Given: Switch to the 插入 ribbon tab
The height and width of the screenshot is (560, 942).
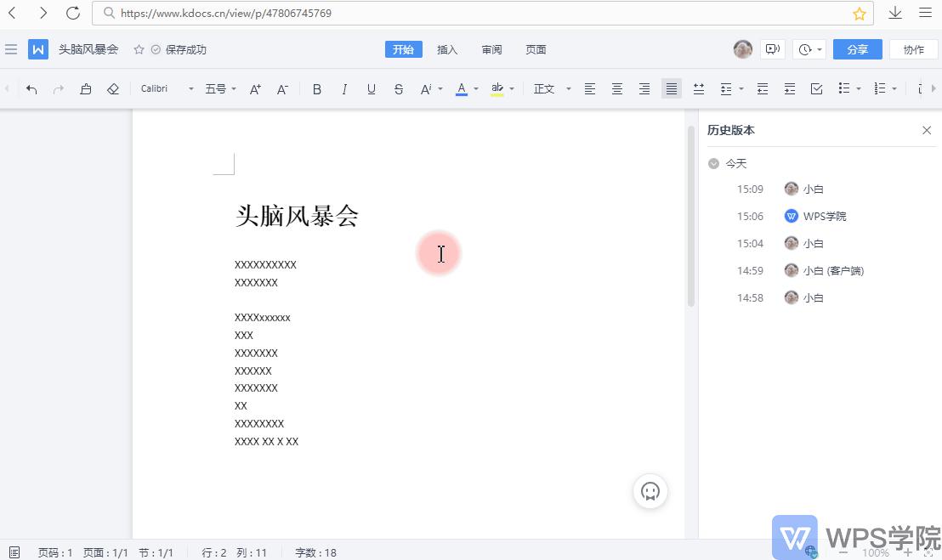Looking at the screenshot, I should pos(447,49).
